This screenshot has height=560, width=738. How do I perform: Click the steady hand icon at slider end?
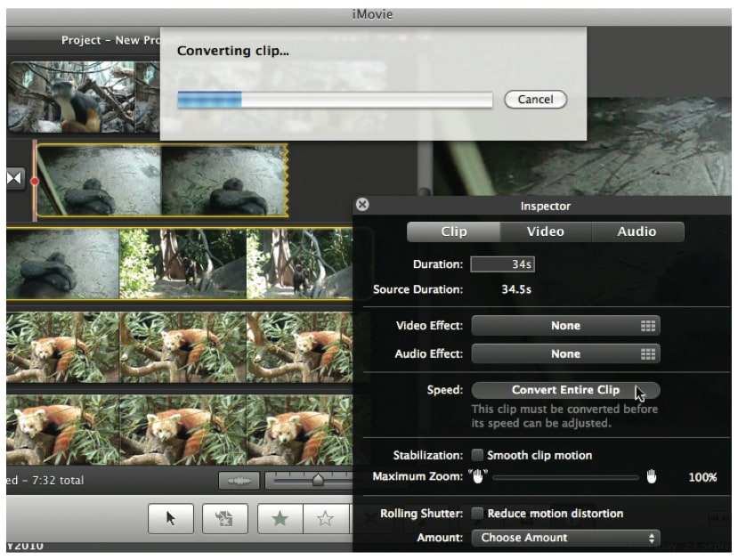coord(652,476)
